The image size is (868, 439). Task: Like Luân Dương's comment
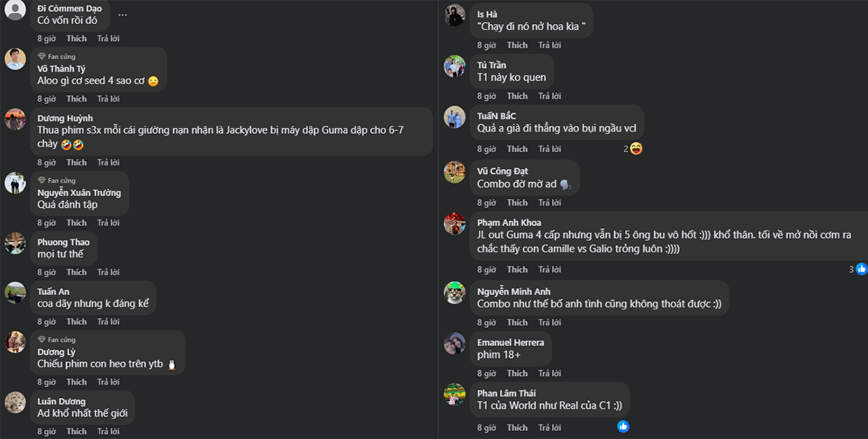77,432
